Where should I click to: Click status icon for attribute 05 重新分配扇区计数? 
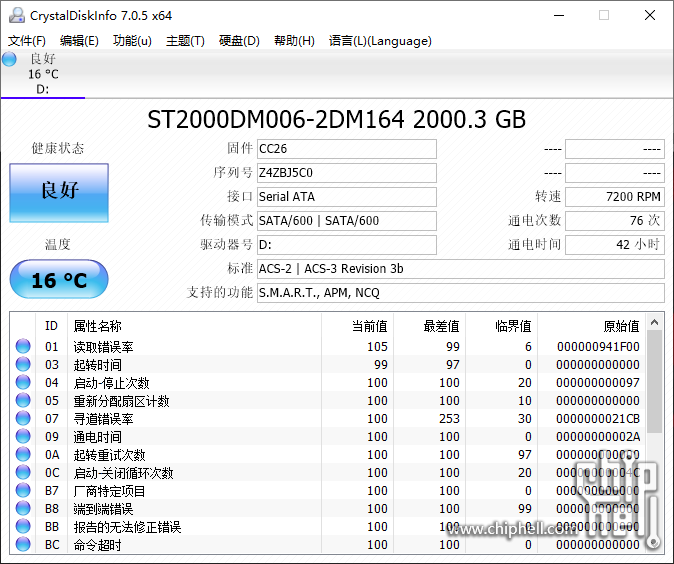(23, 401)
